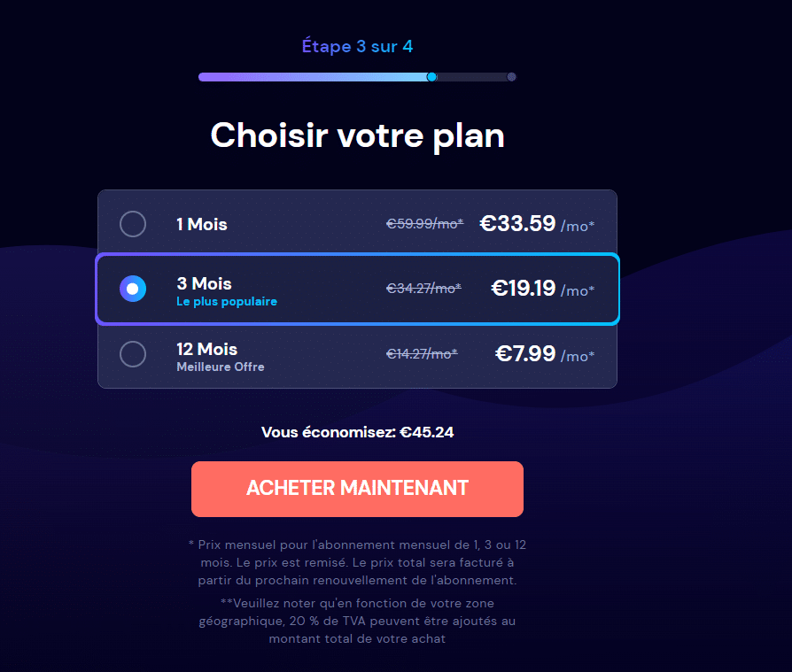Click the Vous économisez €45.24 text
The height and width of the screenshot is (672, 792).
pos(357,433)
